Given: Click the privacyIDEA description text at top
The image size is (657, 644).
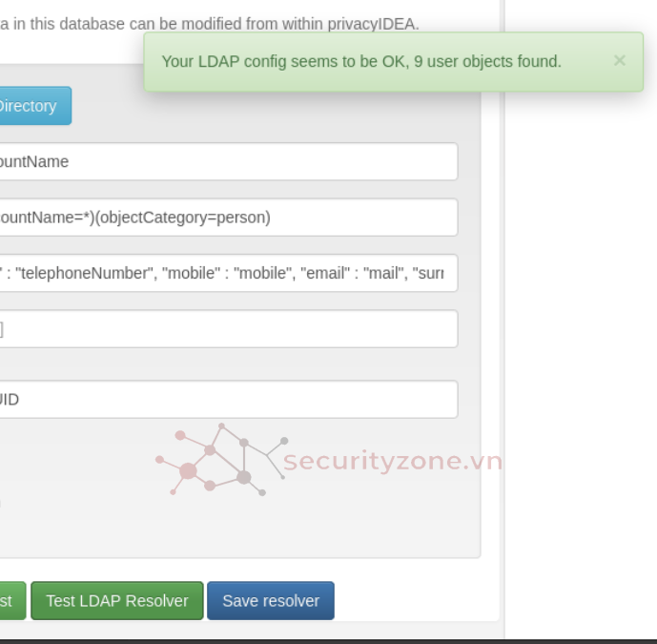Looking at the screenshot, I should pos(210,24).
